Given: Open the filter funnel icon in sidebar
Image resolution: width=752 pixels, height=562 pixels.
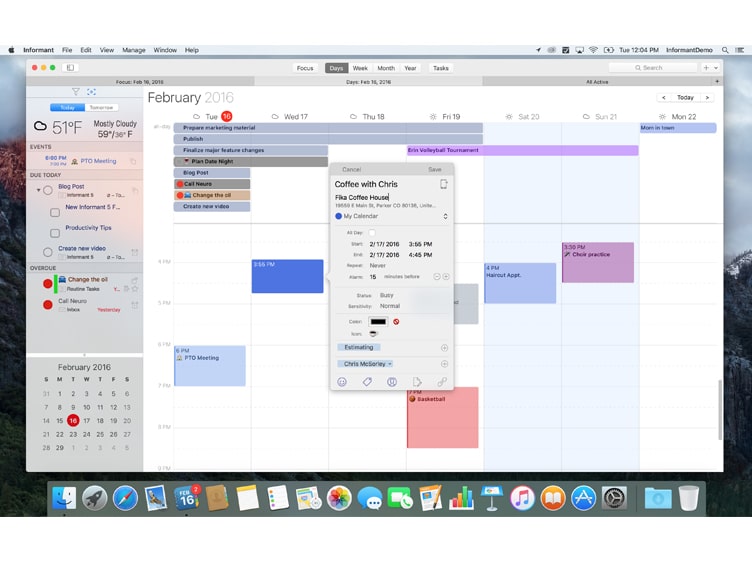Looking at the screenshot, I should [x=76, y=92].
